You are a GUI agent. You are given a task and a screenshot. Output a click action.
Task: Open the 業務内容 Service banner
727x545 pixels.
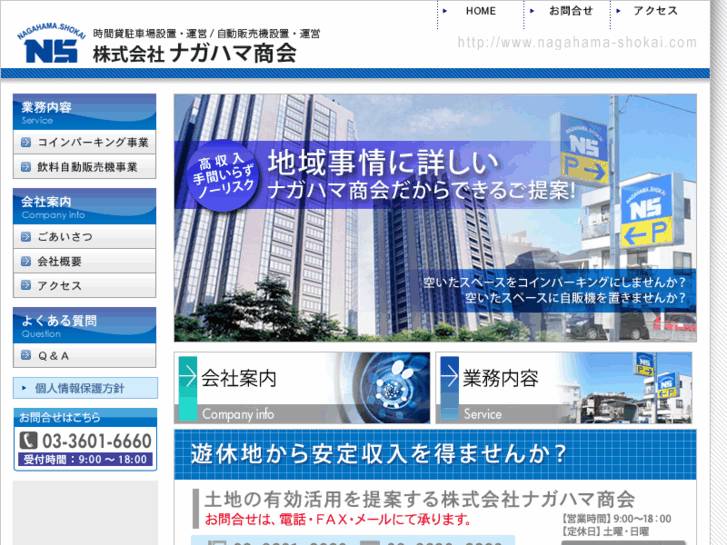click(x=564, y=388)
